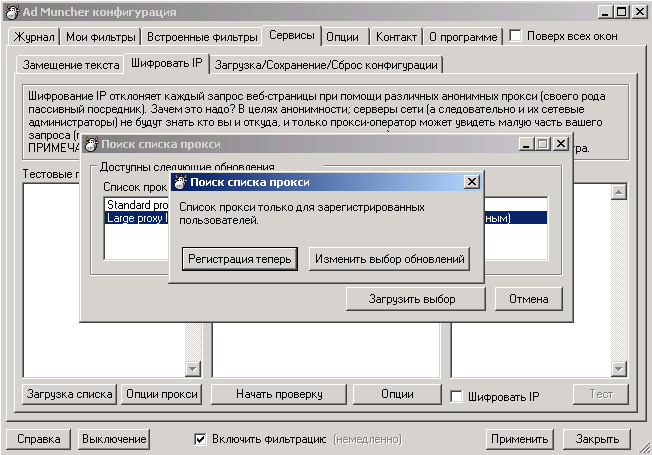Open the Контакт tab
The image size is (652, 455).
[396, 37]
